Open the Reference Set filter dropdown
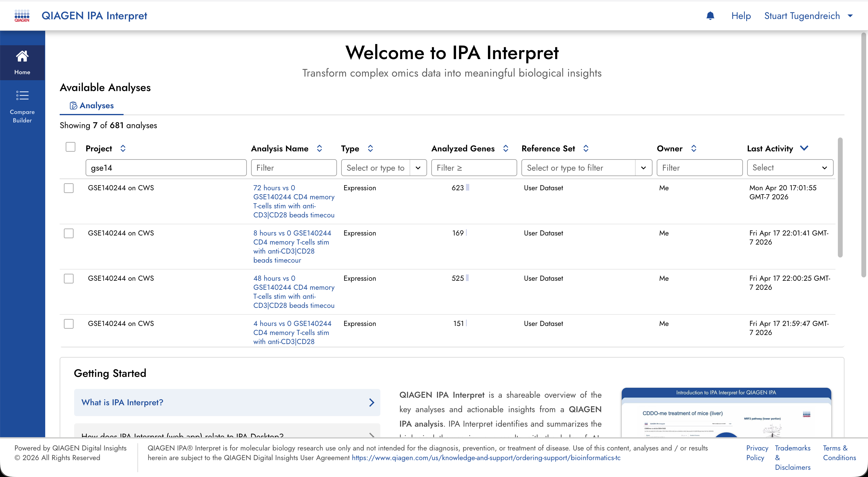Screen dimensions: 868x477 coord(643,168)
